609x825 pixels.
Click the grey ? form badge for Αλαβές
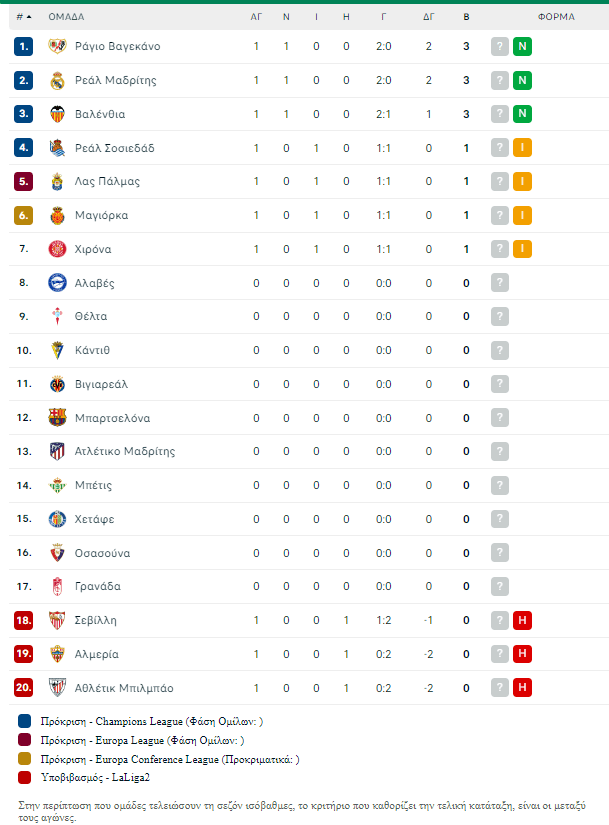(x=500, y=283)
